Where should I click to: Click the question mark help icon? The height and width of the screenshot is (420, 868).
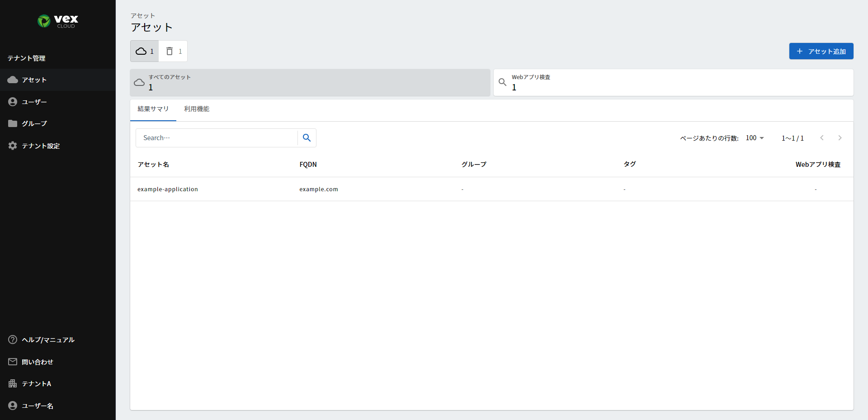[x=13, y=340]
